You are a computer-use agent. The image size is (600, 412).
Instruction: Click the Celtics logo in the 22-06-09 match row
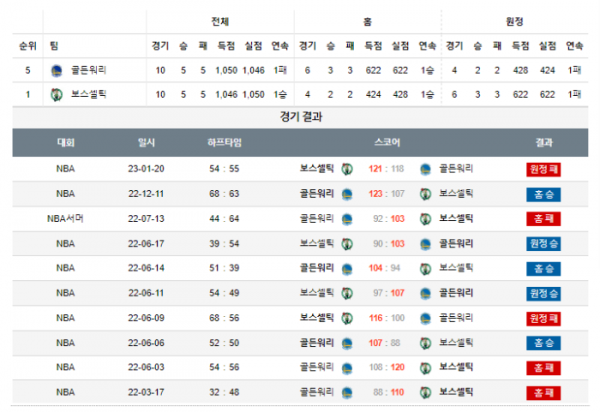point(347,318)
